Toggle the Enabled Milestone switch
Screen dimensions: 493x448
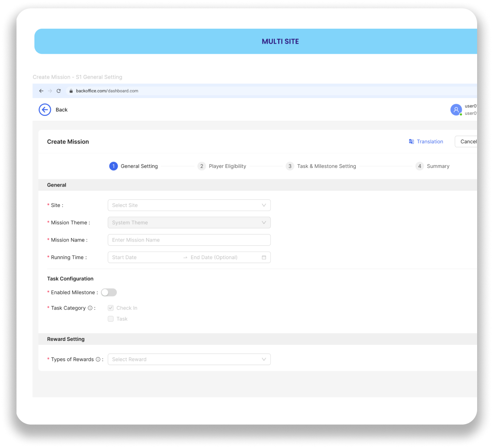point(109,292)
